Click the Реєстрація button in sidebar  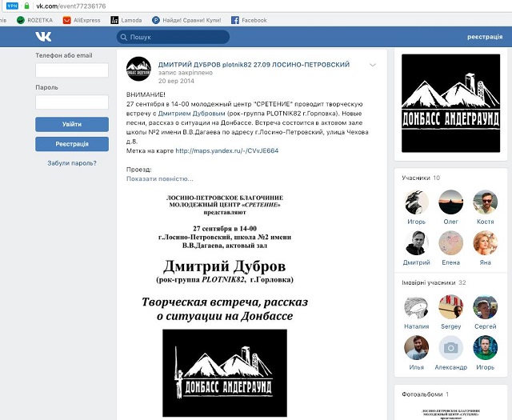tap(72, 144)
